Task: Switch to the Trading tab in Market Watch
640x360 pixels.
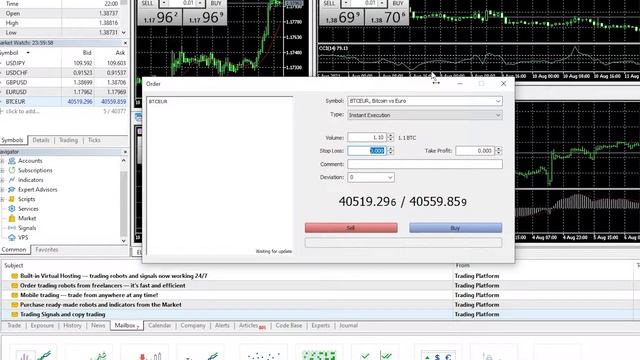Action: pos(68,140)
